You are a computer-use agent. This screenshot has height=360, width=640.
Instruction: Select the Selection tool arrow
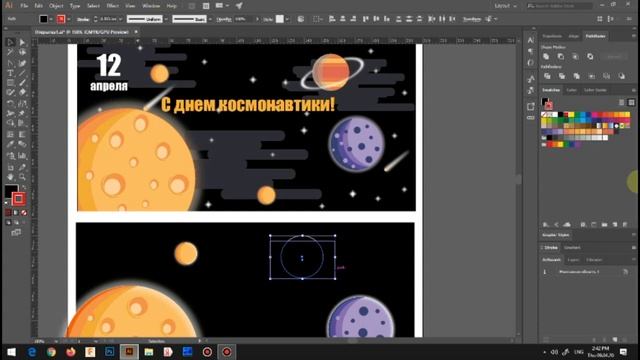[x=10, y=42]
